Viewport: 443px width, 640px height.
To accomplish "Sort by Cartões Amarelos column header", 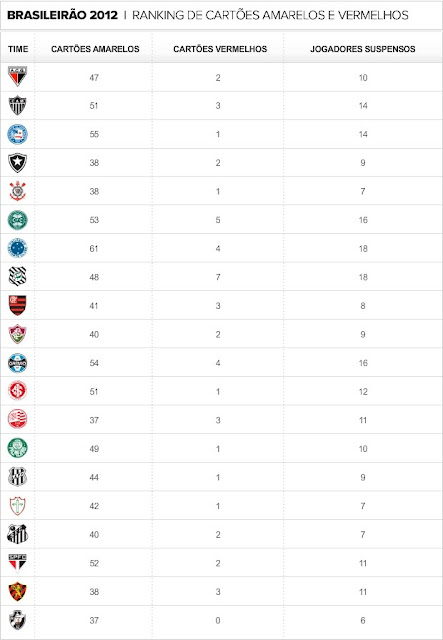I will (x=95, y=49).
